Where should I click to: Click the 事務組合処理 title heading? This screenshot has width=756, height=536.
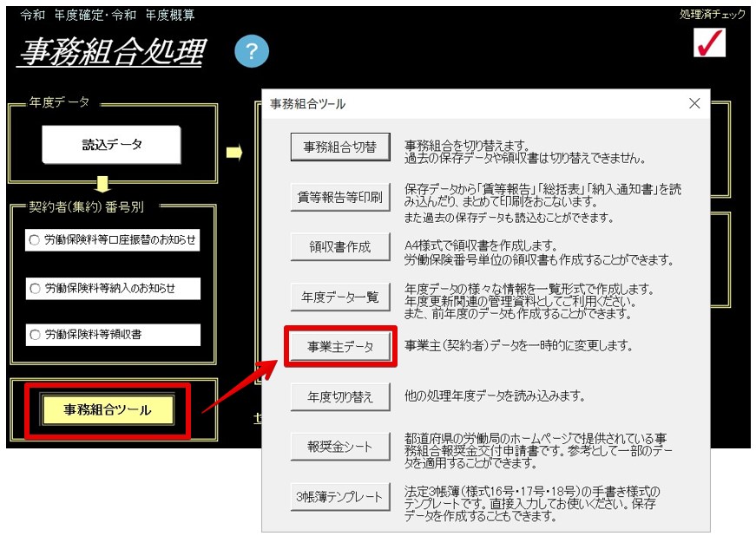point(112,52)
